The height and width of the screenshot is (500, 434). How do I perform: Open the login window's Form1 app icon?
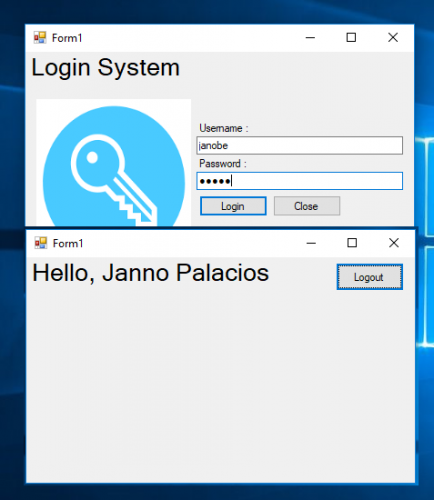coord(40,38)
